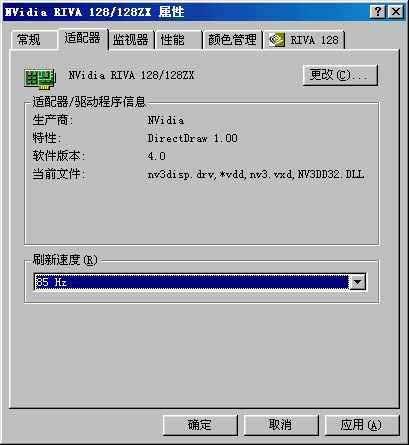Image resolution: width=409 pixels, height=445 pixels.
Task: Select the 适配器 tab
Action: coord(83,39)
